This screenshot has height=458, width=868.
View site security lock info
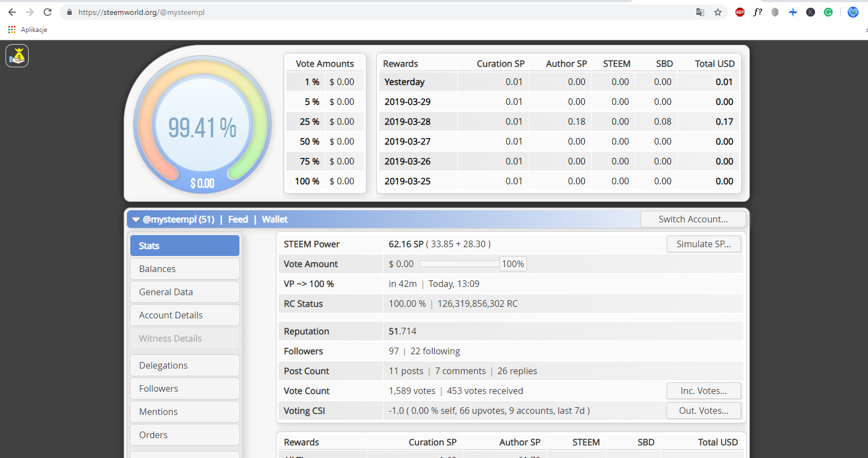point(69,12)
